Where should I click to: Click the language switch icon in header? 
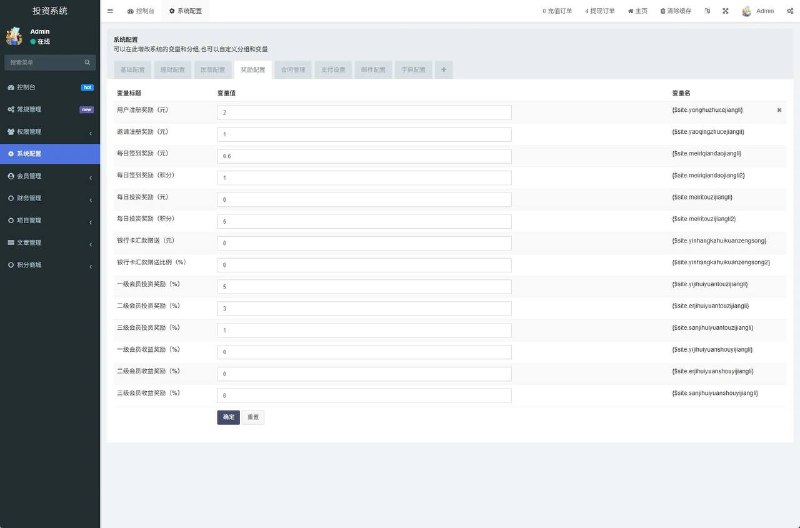(707, 11)
